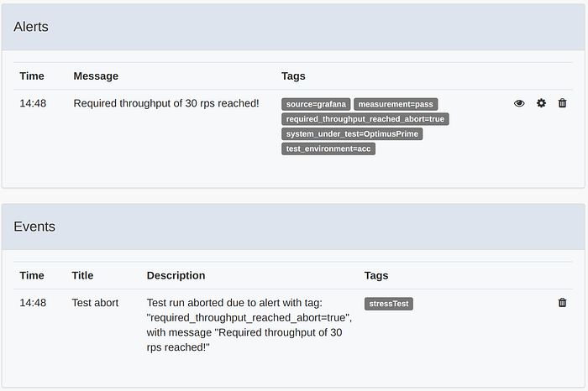Click the Test abort event title
Viewport: 588px width, 391px height.
click(x=95, y=303)
